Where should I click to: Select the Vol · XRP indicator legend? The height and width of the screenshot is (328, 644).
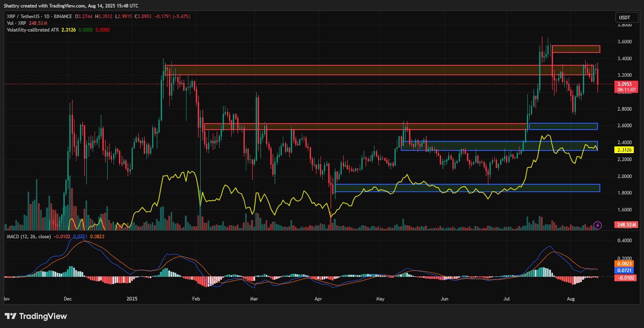click(x=17, y=23)
